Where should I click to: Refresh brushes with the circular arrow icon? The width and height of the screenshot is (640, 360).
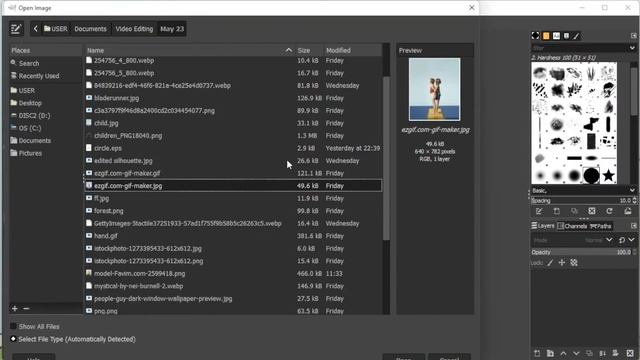(609, 211)
